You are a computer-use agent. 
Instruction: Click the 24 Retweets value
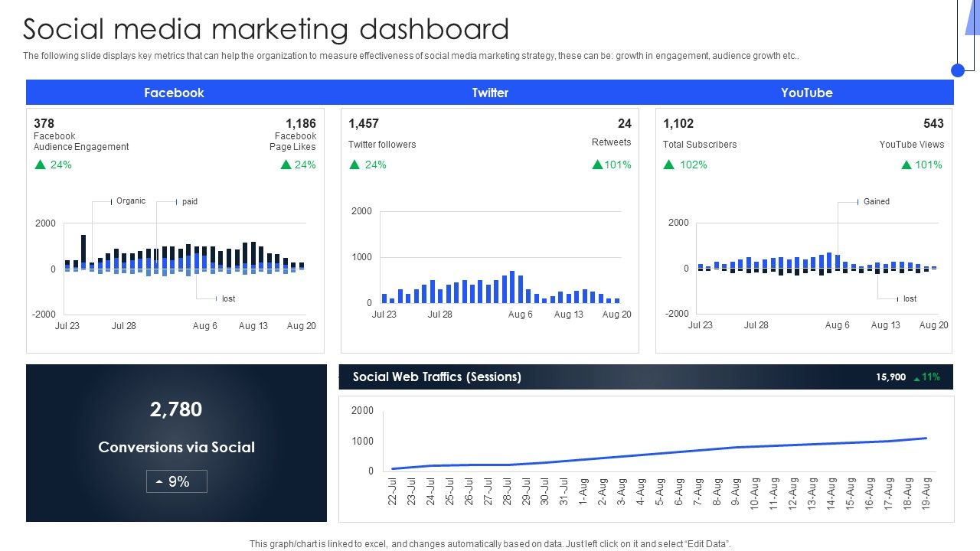pos(625,123)
